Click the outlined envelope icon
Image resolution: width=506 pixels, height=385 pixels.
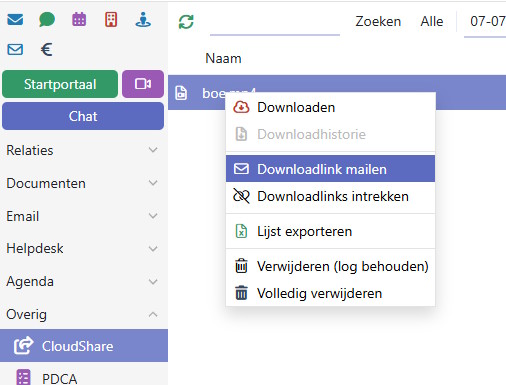[x=15, y=50]
